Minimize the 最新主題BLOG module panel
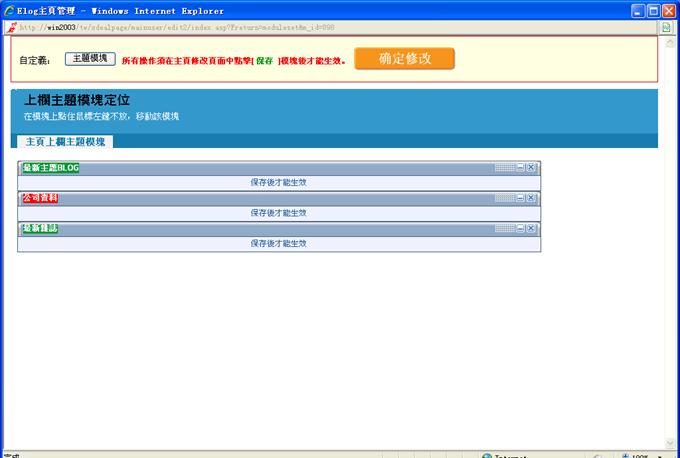680x458 pixels. tap(521, 168)
